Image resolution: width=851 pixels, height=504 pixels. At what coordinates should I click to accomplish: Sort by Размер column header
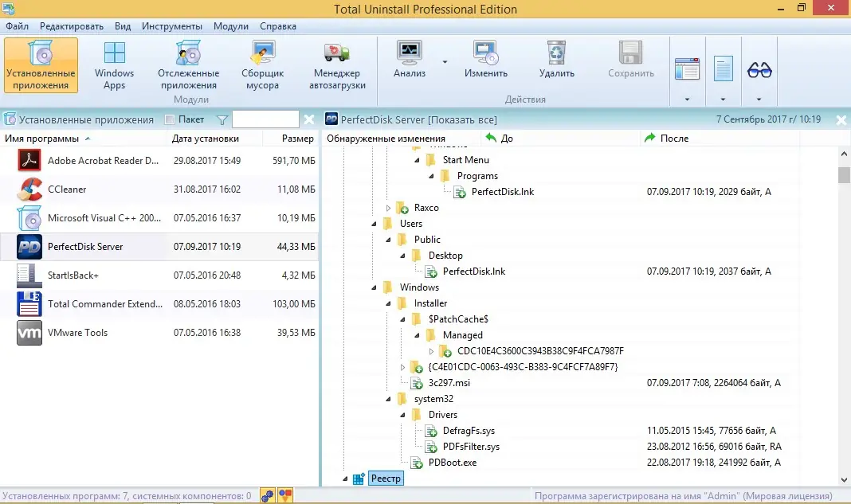point(291,139)
